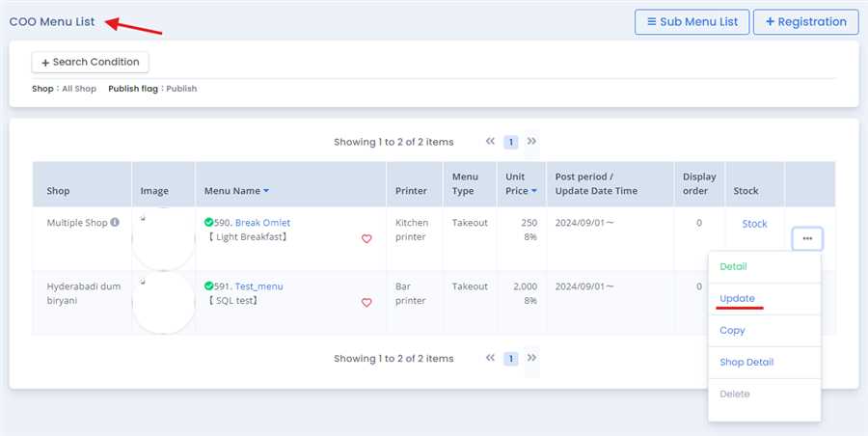The width and height of the screenshot is (868, 436).
Task: Click the three-dots action button for Break Omlet
Action: point(806,238)
